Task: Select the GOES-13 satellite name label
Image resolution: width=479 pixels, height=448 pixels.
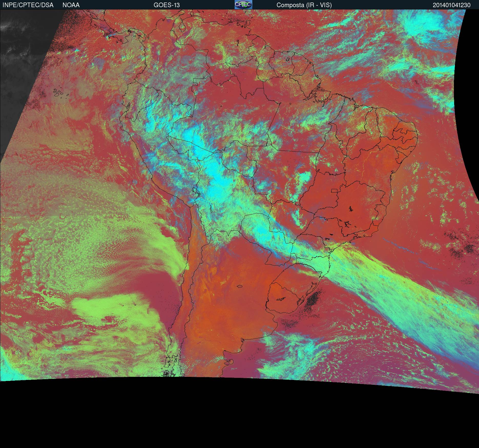Action: point(166,5)
